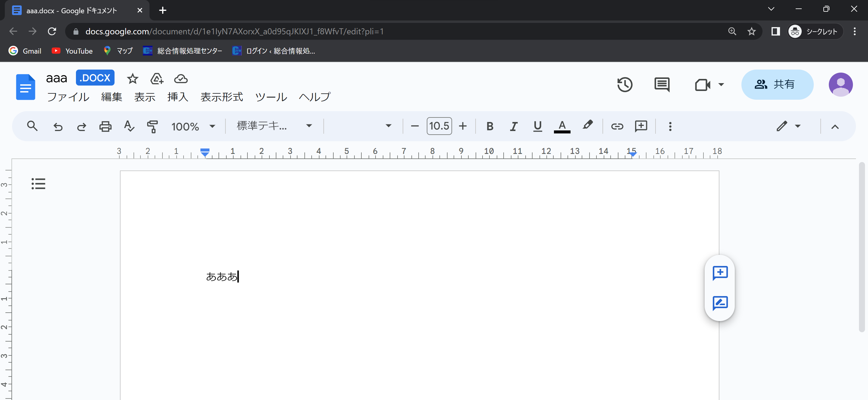The width and height of the screenshot is (868, 400).
Task: Expand the Meet call options arrow
Action: point(721,85)
